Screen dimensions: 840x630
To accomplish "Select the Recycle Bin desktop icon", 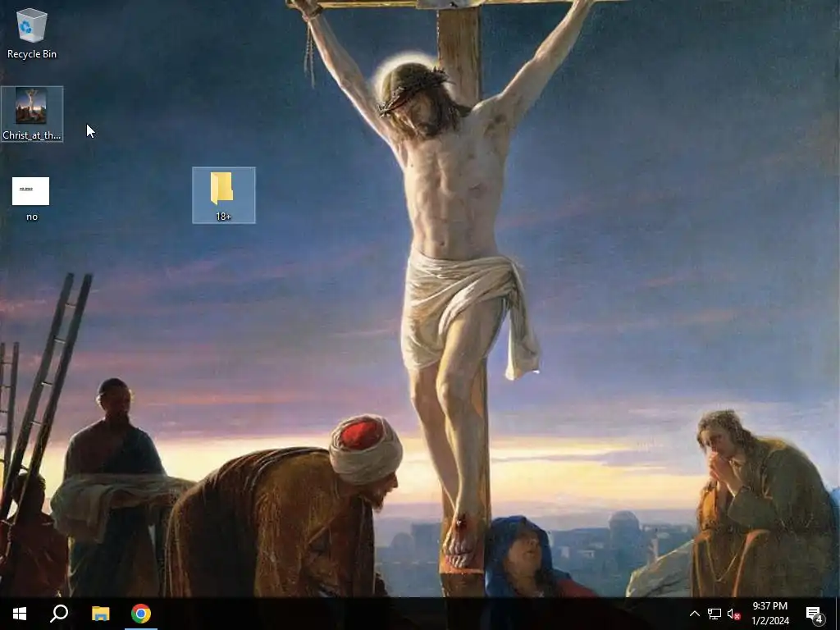I will [x=32, y=33].
